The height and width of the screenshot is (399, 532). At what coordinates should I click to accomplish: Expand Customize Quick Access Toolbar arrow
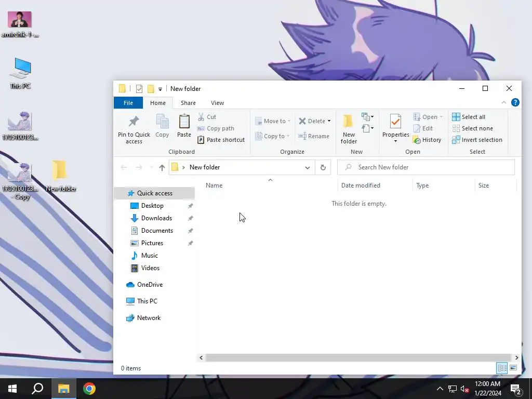160,89
